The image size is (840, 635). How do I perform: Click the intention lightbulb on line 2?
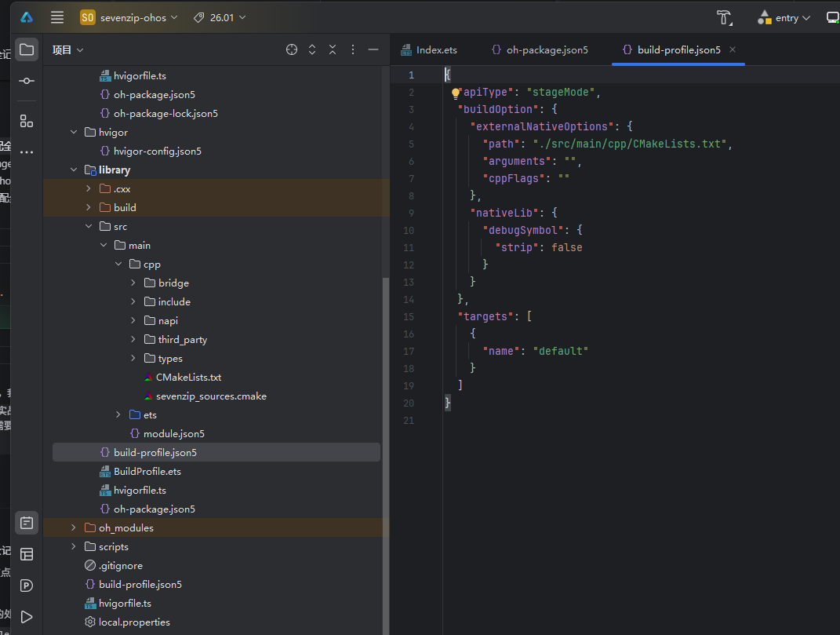click(456, 93)
